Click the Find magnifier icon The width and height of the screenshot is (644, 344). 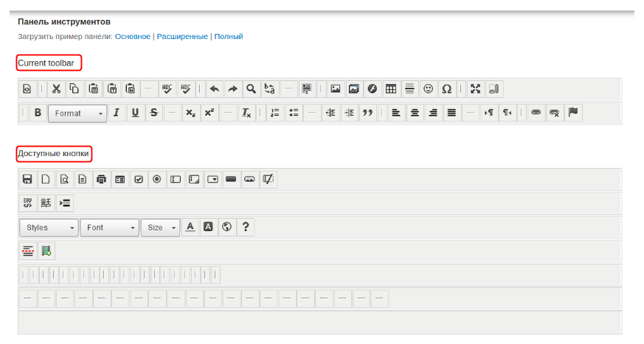(x=251, y=89)
